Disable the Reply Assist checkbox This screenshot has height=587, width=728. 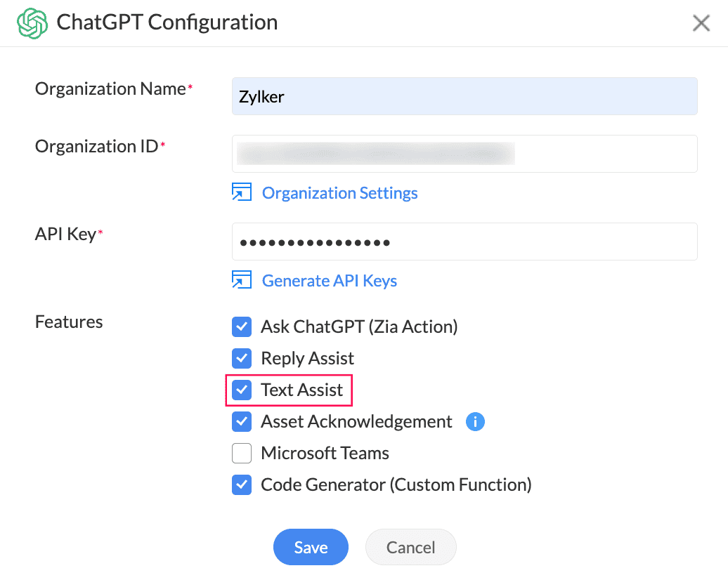click(x=242, y=358)
